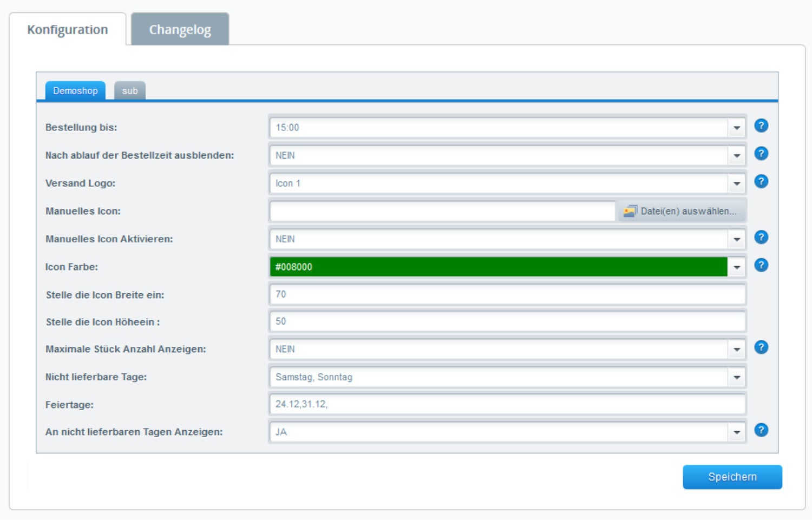Click the Icon 1 value in Versand Logo
This screenshot has width=812, height=520.
pos(288,183)
